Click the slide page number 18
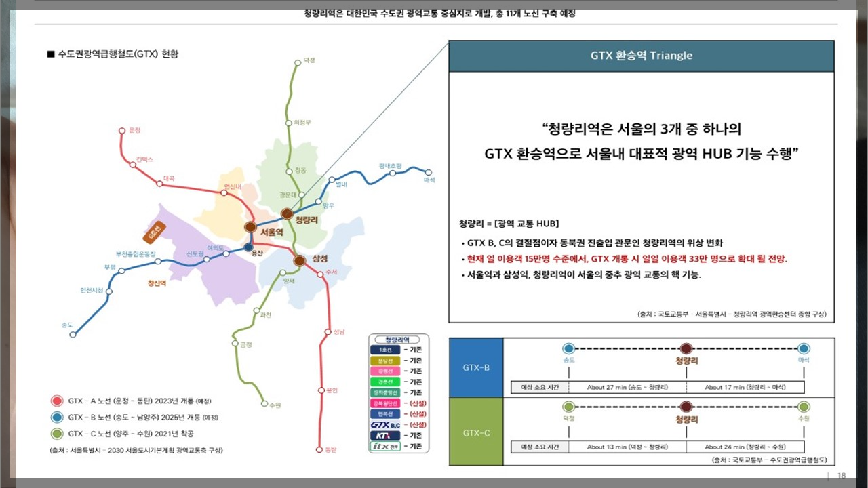Screen dimensions: 868x488 (842, 476)
